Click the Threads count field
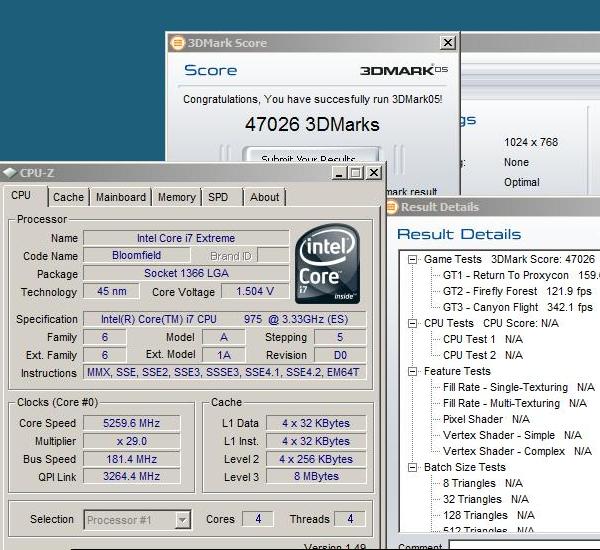The width and height of the screenshot is (600, 550). [x=350, y=519]
